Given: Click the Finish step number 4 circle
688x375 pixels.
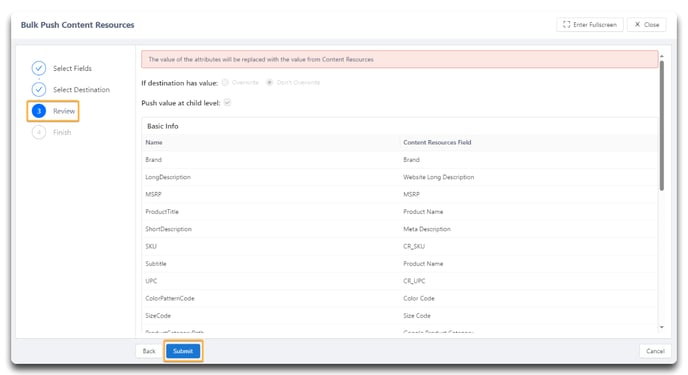Looking at the screenshot, I should [x=39, y=132].
